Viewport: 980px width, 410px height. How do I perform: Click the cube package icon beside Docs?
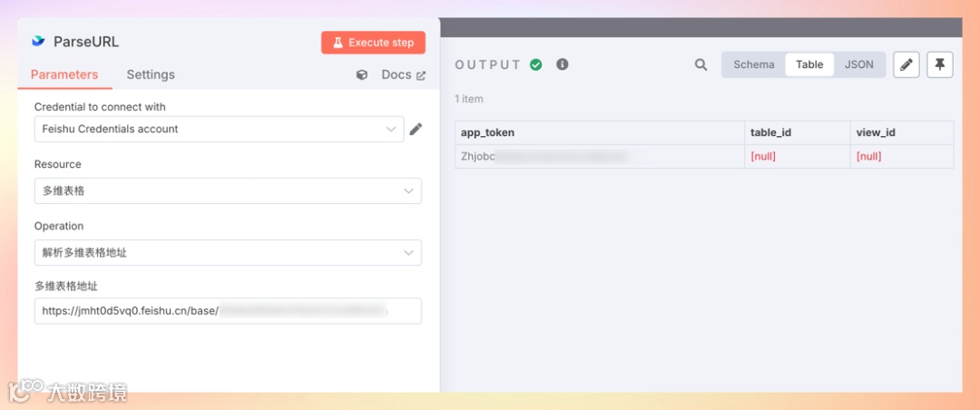[x=362, y=75]
